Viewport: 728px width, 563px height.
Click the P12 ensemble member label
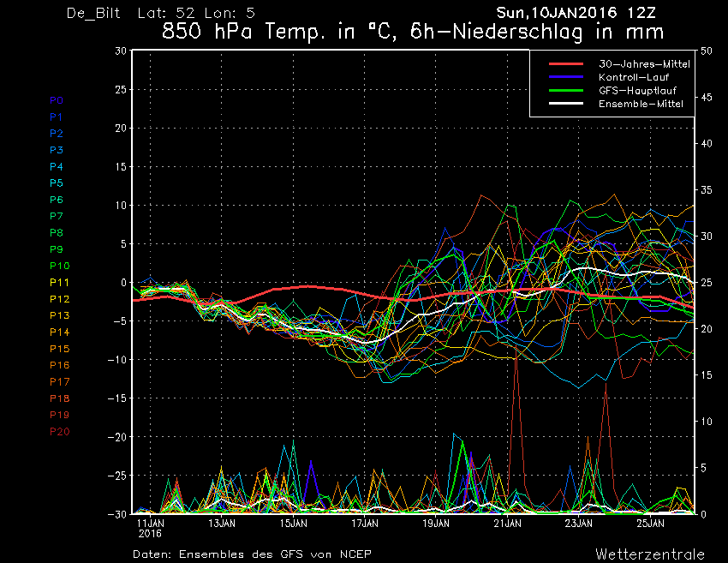(x=59, y=299)
